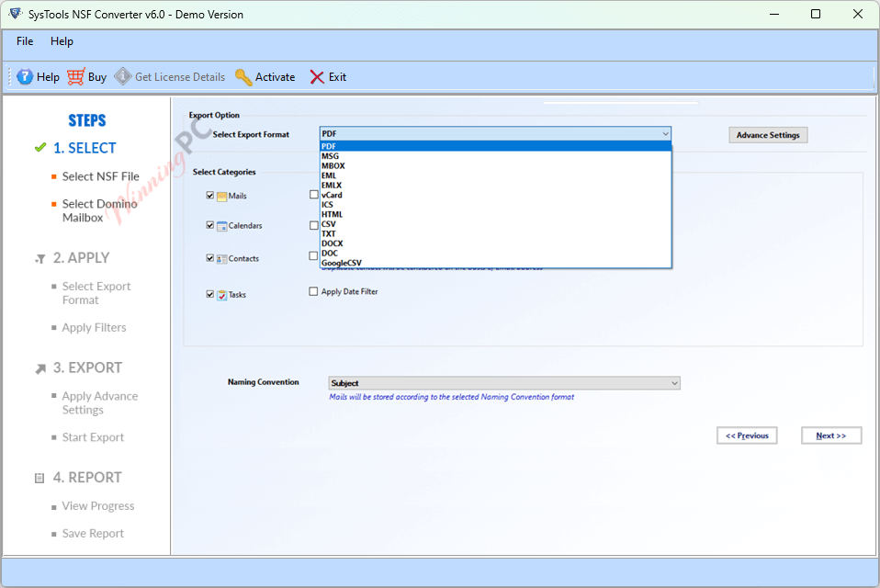Click the Mails envelope icon
This screenshot has width=880, height=588.
[221, 197]
